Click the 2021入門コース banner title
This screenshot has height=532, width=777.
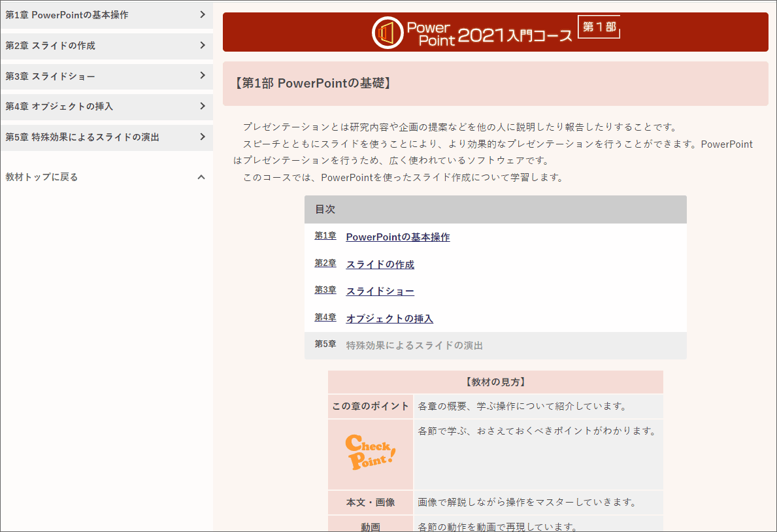pyautogui.click(x=515, y=35)
